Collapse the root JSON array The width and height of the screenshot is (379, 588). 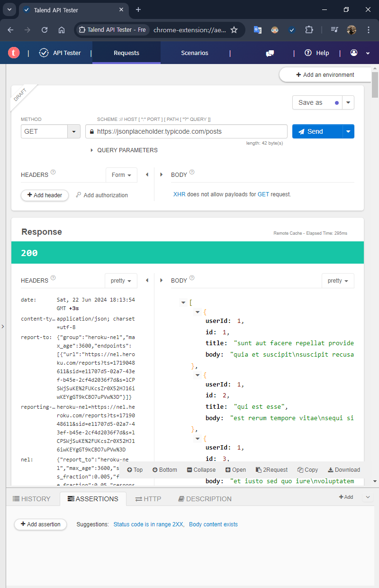pos(183,303)
